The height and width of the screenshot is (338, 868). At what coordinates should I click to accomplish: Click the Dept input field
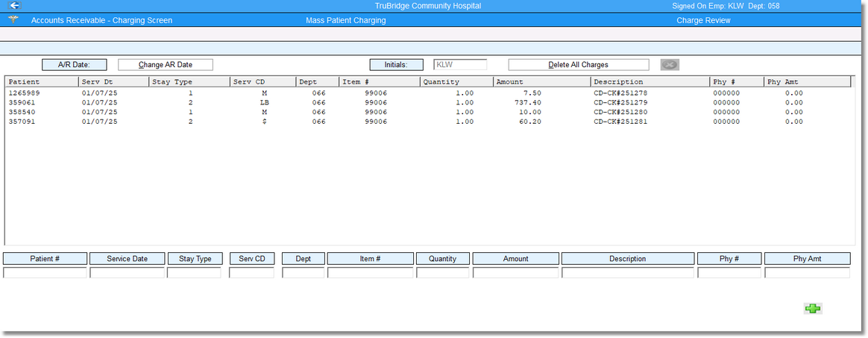[x=304, y=272]
